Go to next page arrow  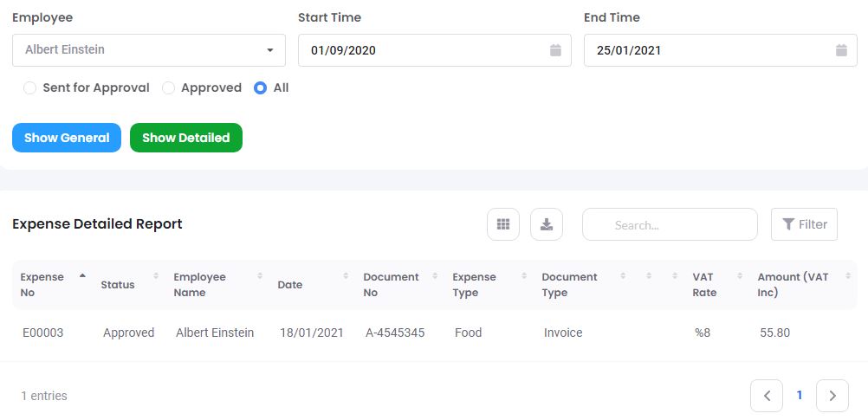click(832, 396)
